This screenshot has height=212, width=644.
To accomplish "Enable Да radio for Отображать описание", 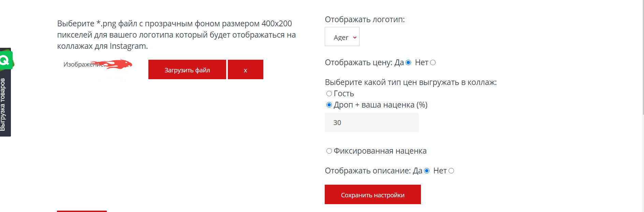I will coord(427,171).
